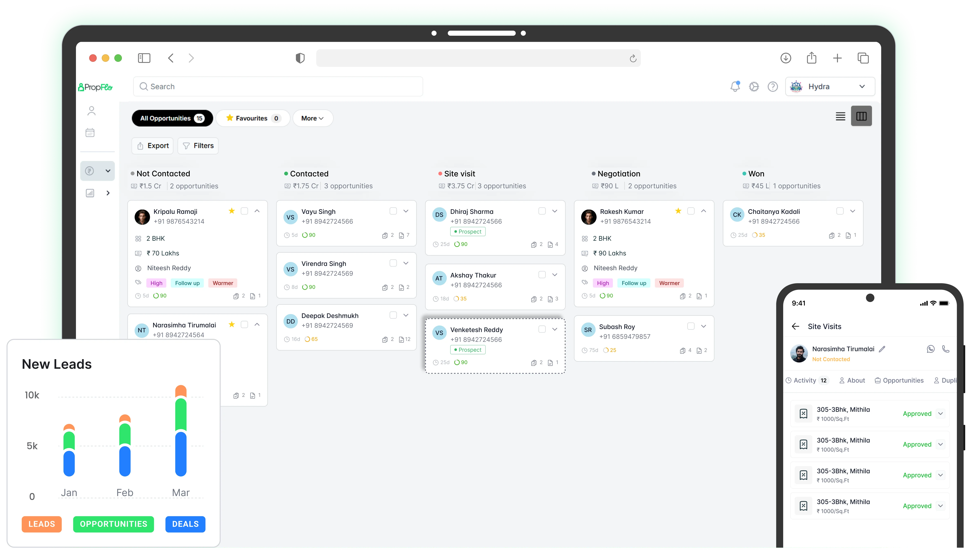980x554 pixels.
Task: Open the Opportunities tab on mobile
Action: click(x=899, y=381)
